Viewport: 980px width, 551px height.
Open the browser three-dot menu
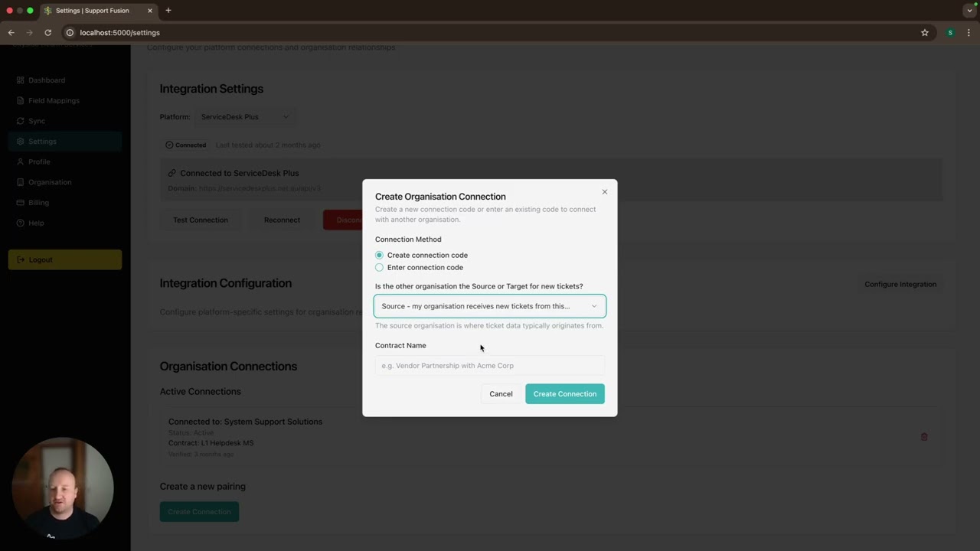click(x=969, y=33)
